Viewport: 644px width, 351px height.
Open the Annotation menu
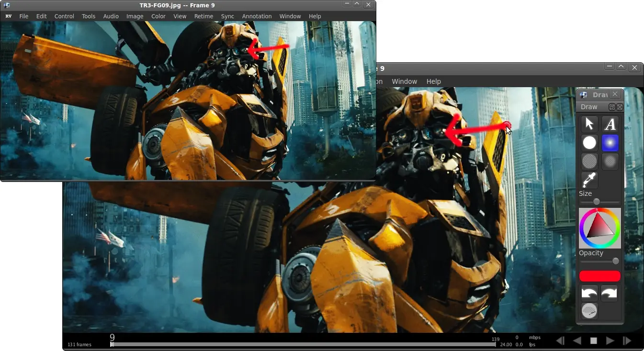tap(257, 16)
